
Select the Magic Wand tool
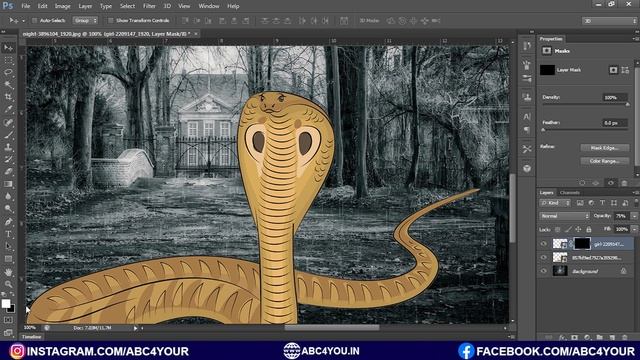click(x=8, y=84)
